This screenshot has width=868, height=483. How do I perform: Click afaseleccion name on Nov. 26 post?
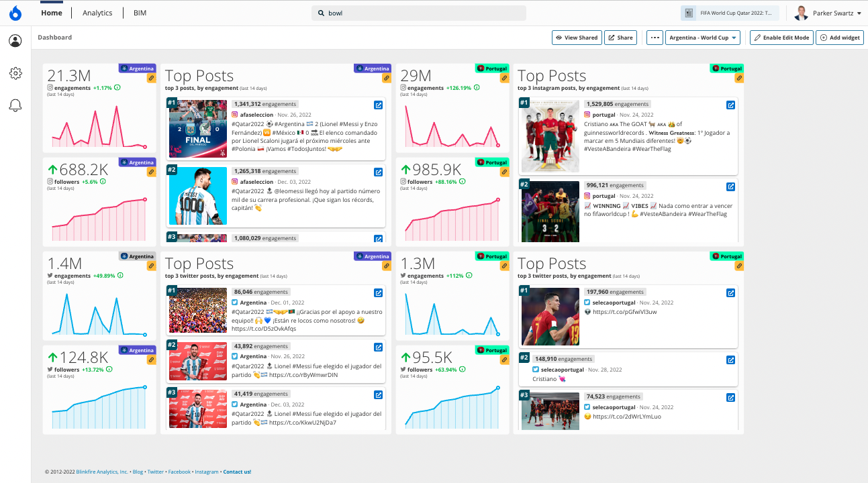pos(256,115)
